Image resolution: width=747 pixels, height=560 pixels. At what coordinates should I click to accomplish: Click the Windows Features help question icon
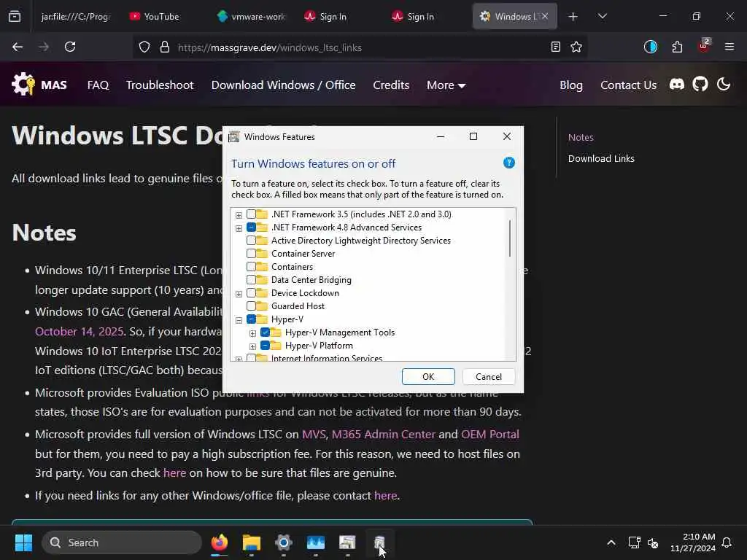(x=508, y=163)
